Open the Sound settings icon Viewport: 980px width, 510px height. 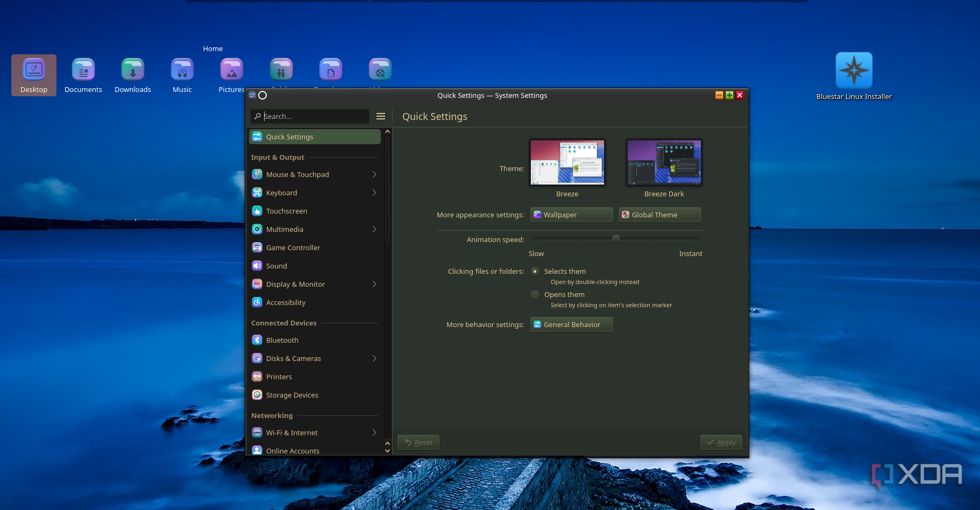click(x=257, y=266)
